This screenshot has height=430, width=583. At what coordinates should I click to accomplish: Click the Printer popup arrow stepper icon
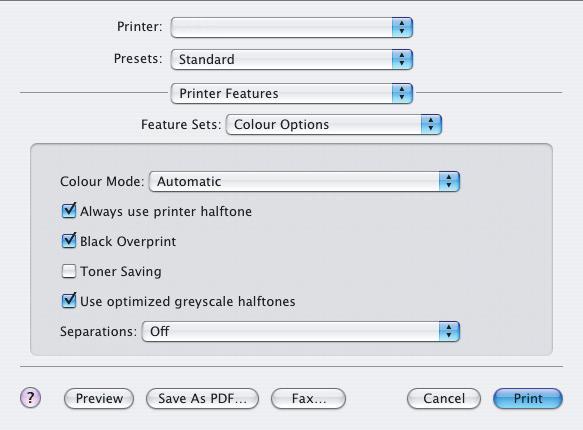click(x=402, y=28)
